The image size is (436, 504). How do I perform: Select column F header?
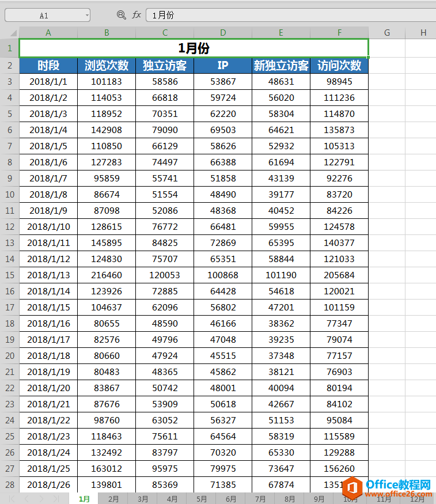tap(339, 33)
